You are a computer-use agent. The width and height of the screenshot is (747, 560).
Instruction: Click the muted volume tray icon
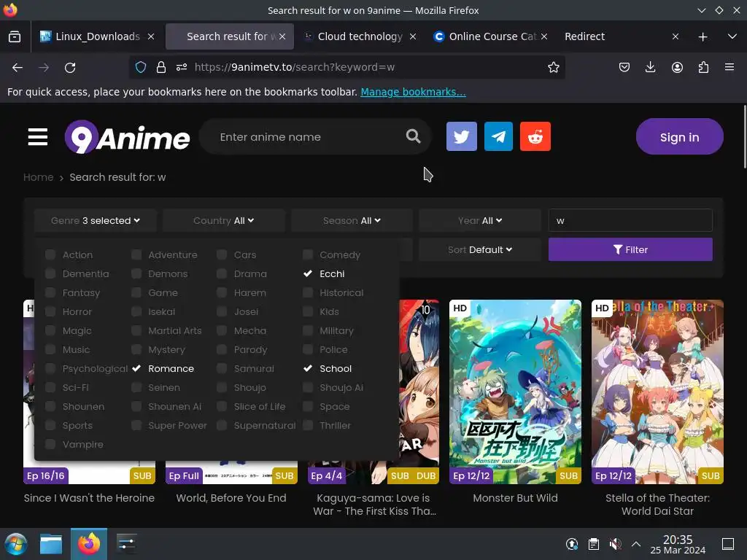[x=615, y=544]
